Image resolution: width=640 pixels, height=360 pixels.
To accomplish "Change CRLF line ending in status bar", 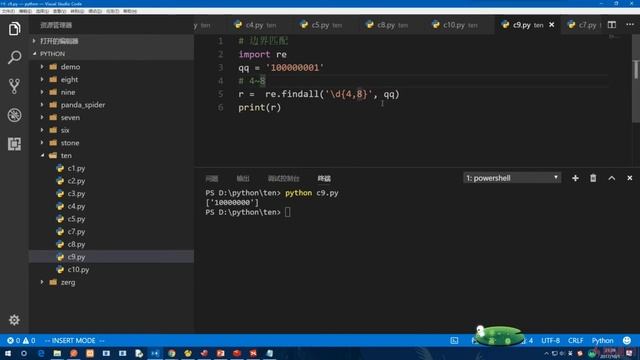I will [576, 340].
